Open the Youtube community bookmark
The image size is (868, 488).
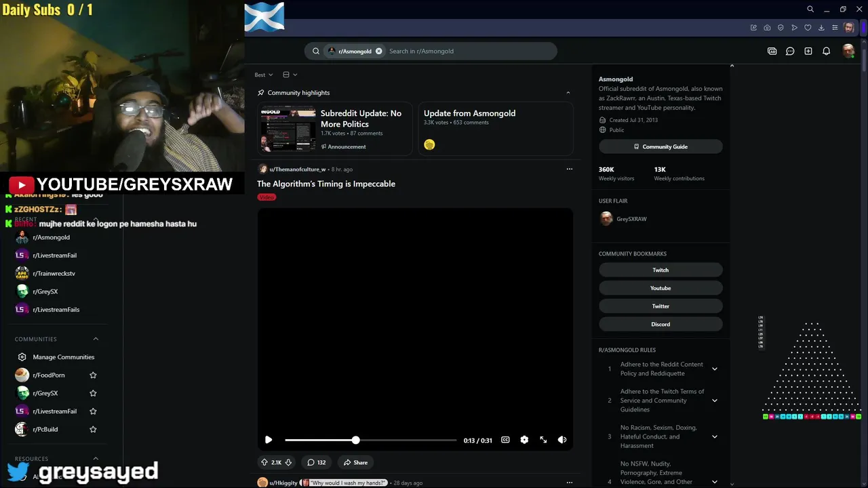pyautogui.click(x=660, y=288)
